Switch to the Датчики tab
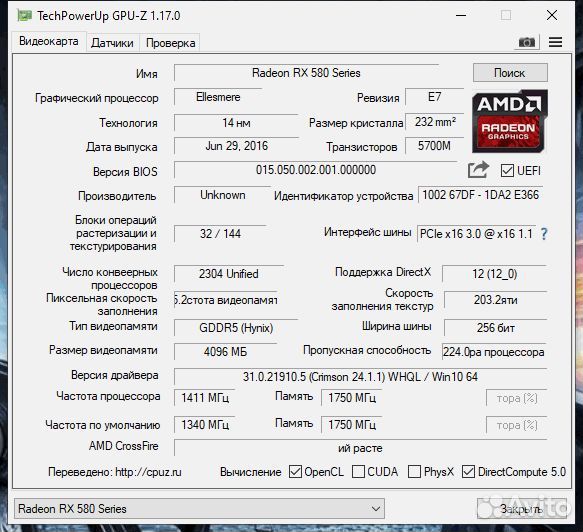 point(112,43)
